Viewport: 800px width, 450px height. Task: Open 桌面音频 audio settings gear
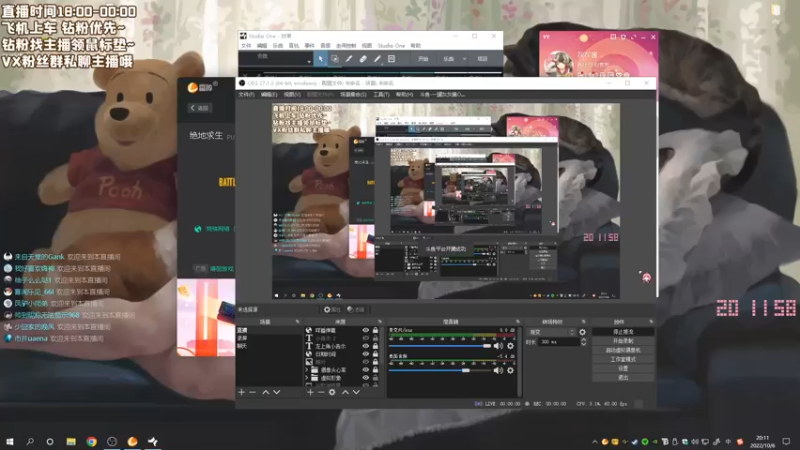coord(510,370)
